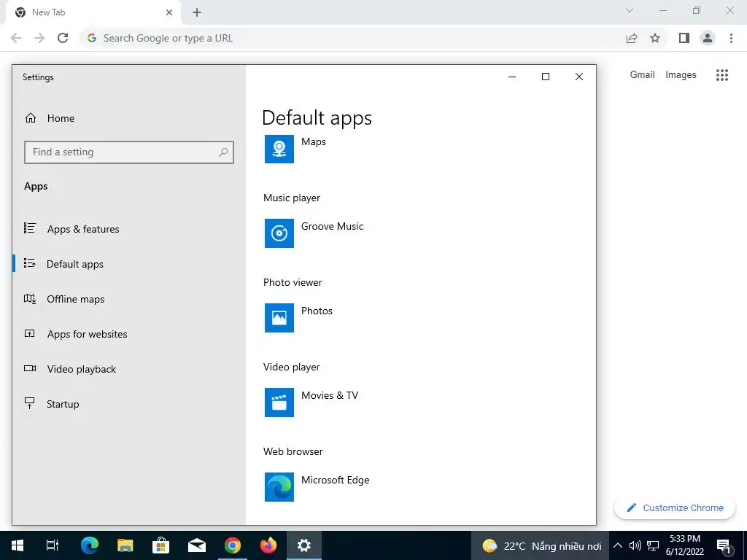The image size is (747, 560).
Task: Switch to Chrome on the taskbar
Action: tap(233, 545)
